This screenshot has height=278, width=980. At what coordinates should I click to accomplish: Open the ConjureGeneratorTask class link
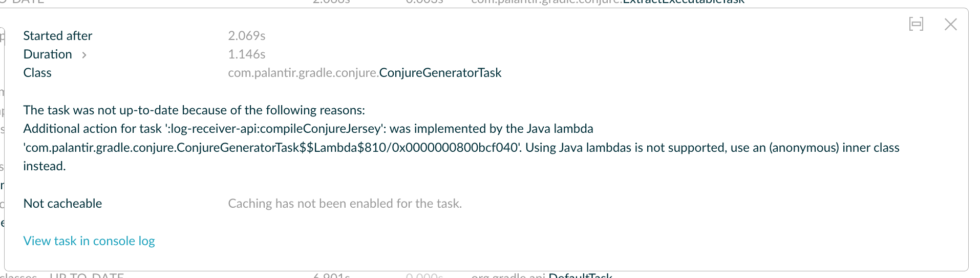440,73
